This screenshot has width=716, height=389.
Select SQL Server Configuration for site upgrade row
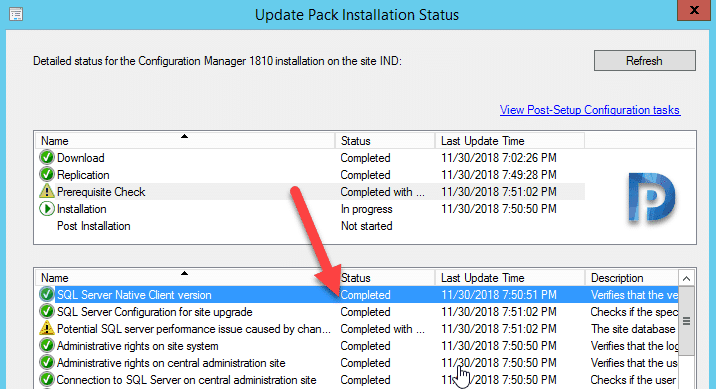pos(357,311)
